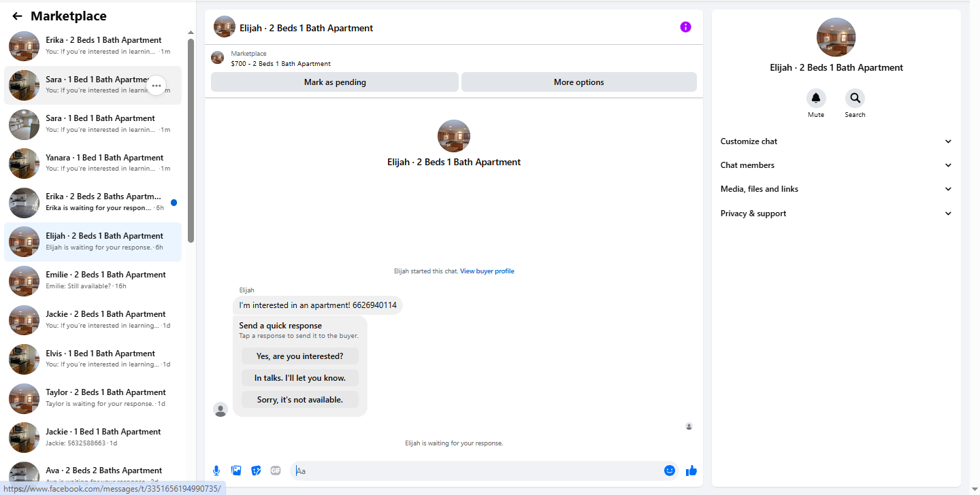Select Elijah 2 Beds 1 Bath conversation
Viewport: 980px width, 495px height.
click(x=93, y=242)
